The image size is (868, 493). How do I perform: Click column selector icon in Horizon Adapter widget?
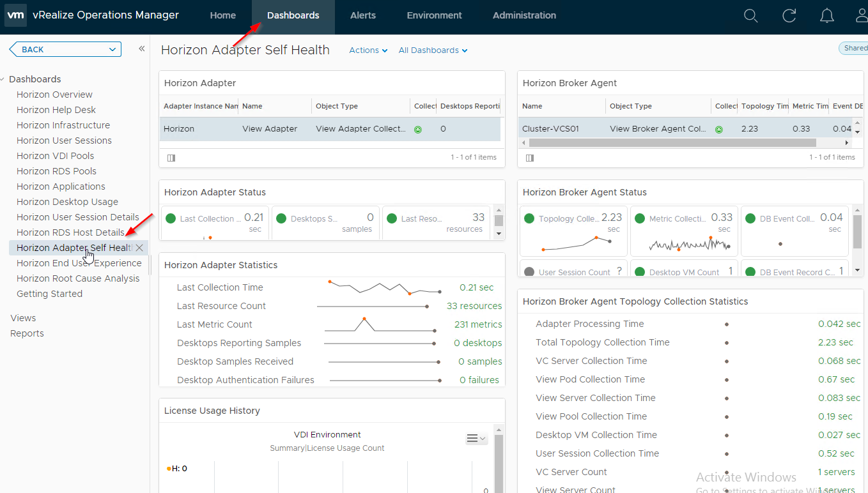171,157
